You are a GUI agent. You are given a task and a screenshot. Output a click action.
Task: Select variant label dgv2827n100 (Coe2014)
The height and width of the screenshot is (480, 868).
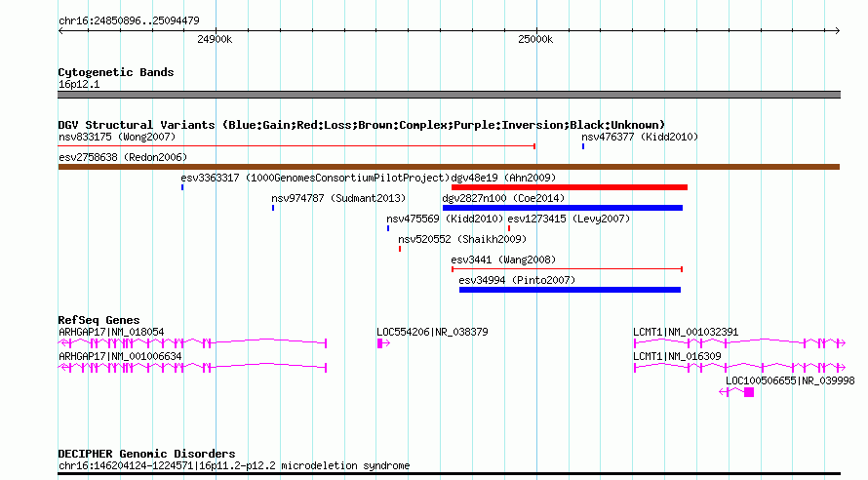click(503, 199)
